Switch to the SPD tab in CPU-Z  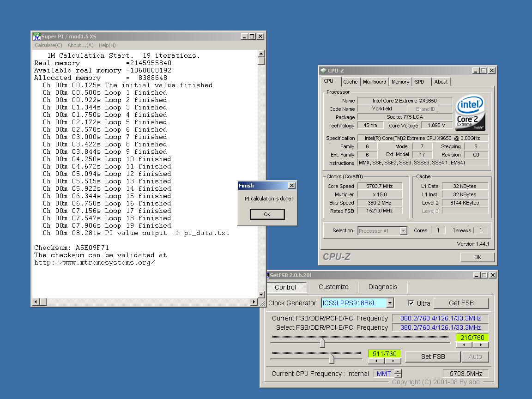pos(419,82)
